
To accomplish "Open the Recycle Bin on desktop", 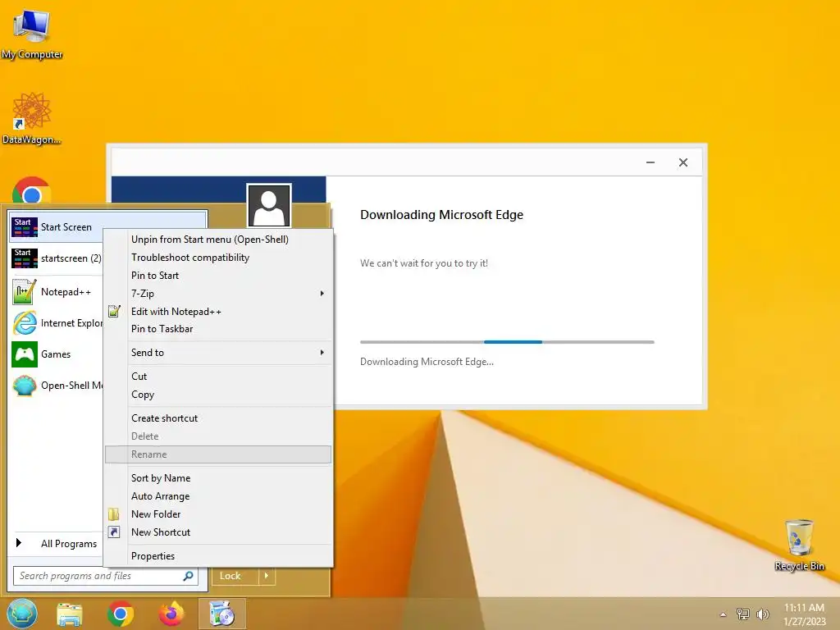I will point(799,545).
